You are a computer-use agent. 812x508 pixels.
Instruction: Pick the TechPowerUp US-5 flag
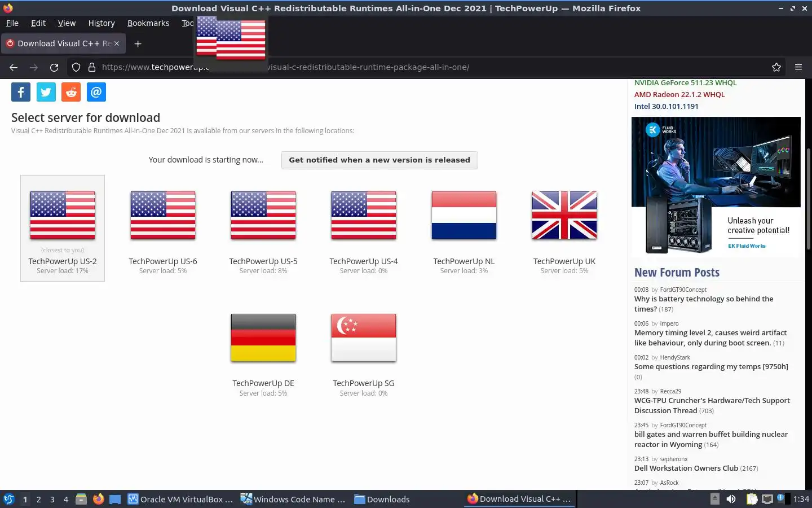point(263,215)
